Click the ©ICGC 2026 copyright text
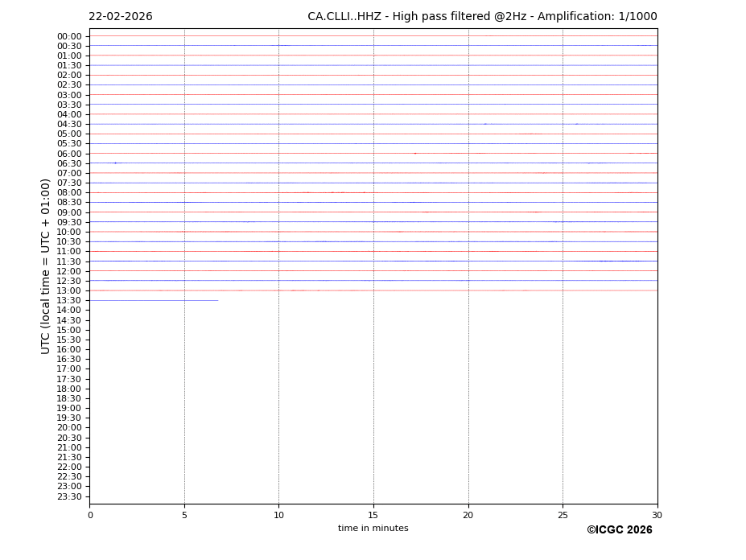The height and width of the screenshot is (560, 746). [619, 529]
